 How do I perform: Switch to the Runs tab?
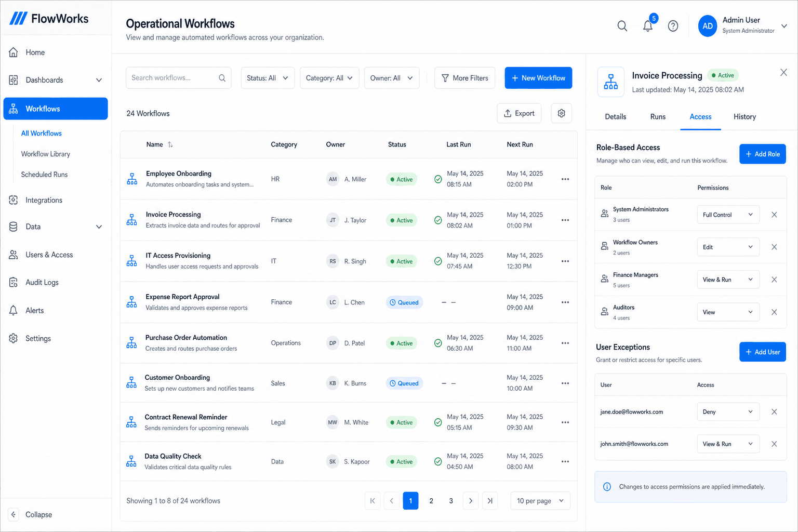pos(658,117)
